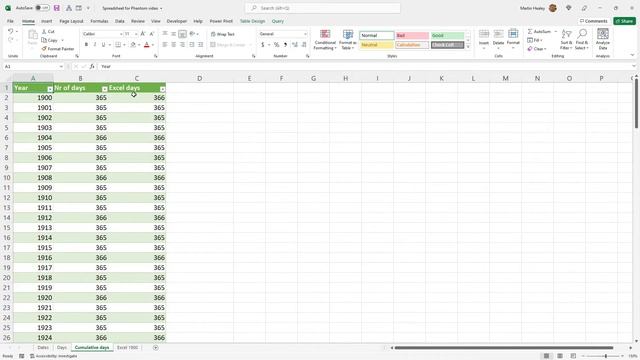
Task: Click Analyze Data
Action: [602, 39]
